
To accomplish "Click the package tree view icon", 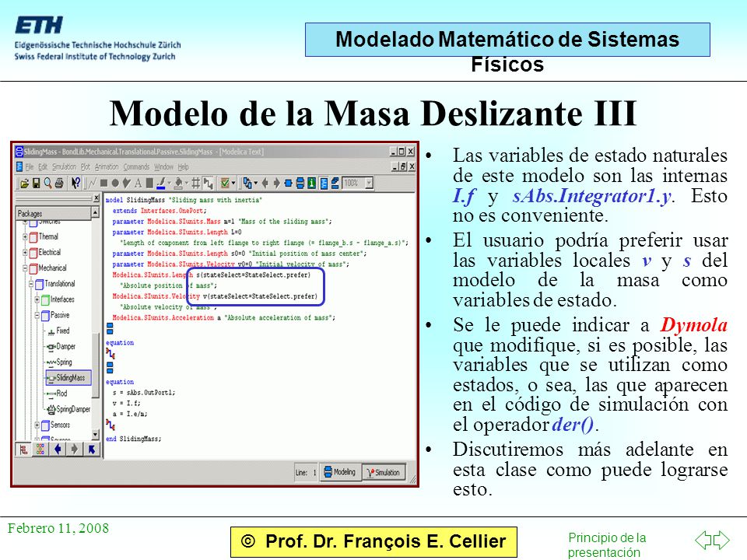I will click(23, 449).
